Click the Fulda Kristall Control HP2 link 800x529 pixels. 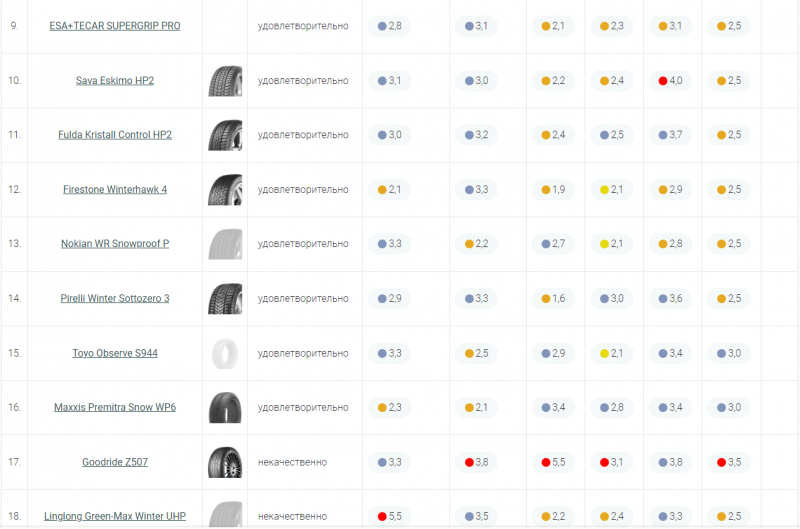115,135
